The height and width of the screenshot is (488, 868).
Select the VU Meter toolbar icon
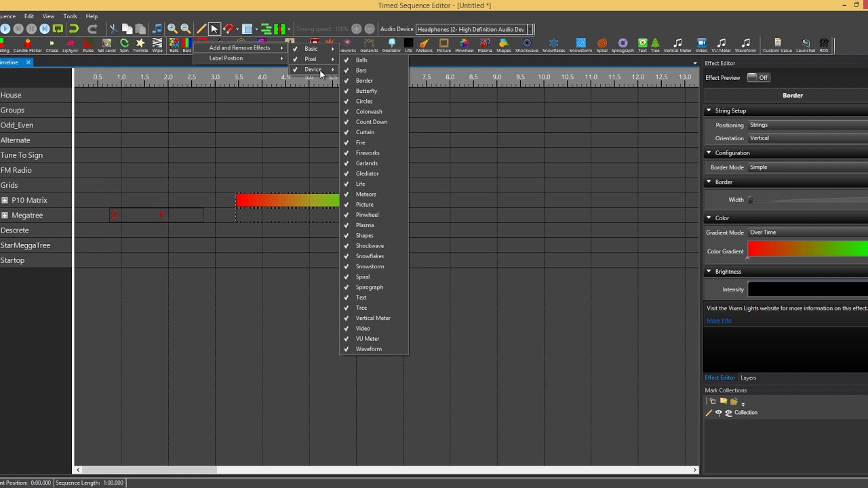coord(722,45)
